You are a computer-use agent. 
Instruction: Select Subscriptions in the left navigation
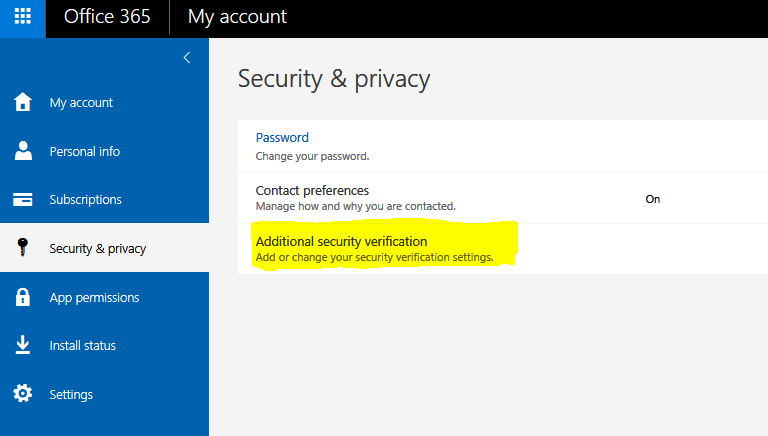85,199
